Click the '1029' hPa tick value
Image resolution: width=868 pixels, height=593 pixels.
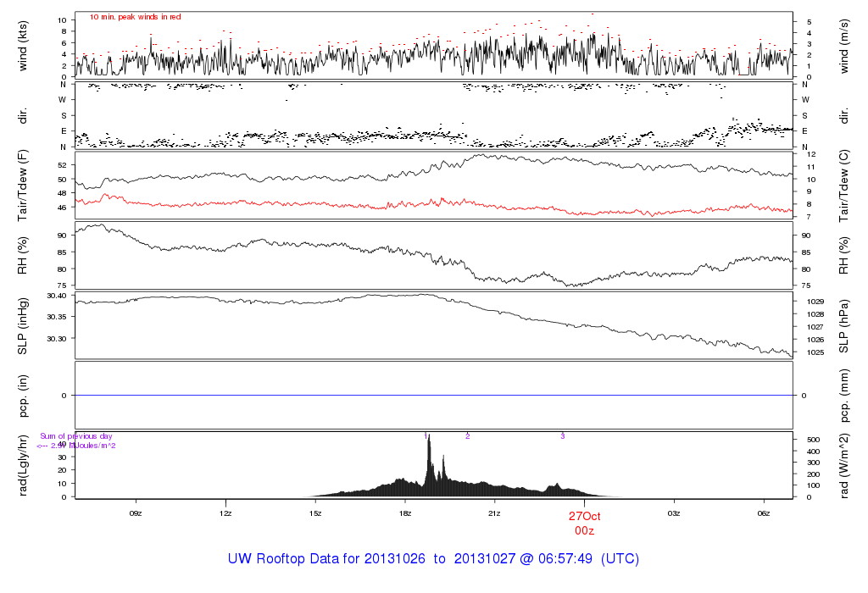pos(815,302)
